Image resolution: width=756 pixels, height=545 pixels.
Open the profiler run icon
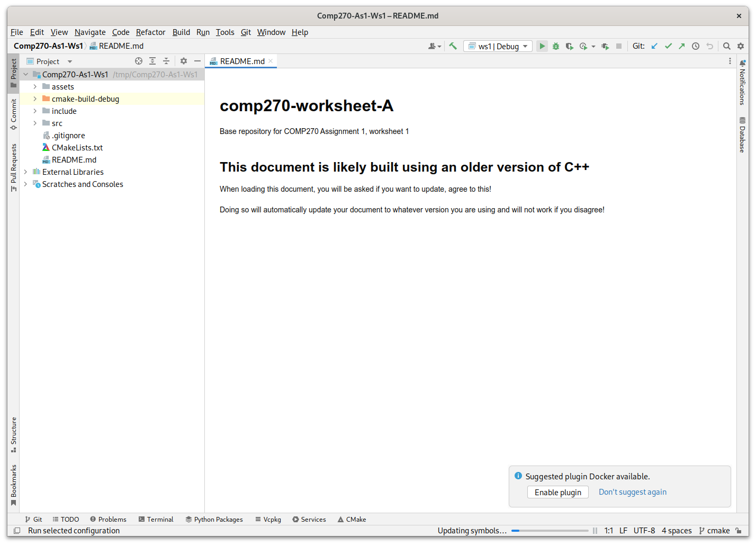[x=583, y=46]
